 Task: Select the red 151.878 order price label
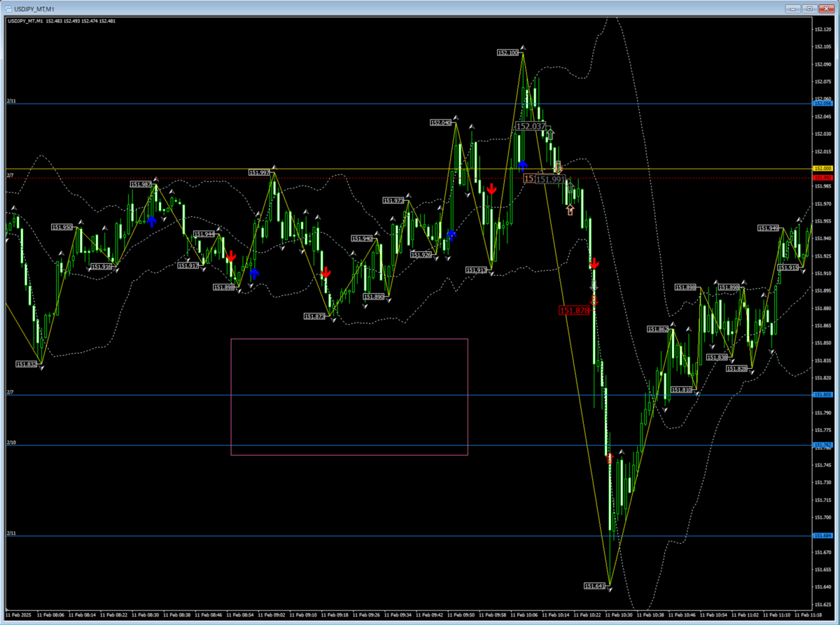coord(575,310)
